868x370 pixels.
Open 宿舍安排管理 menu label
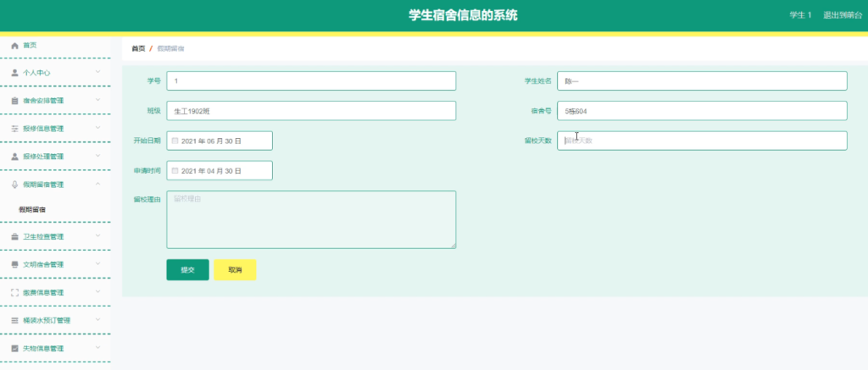(x=43, y=101)
